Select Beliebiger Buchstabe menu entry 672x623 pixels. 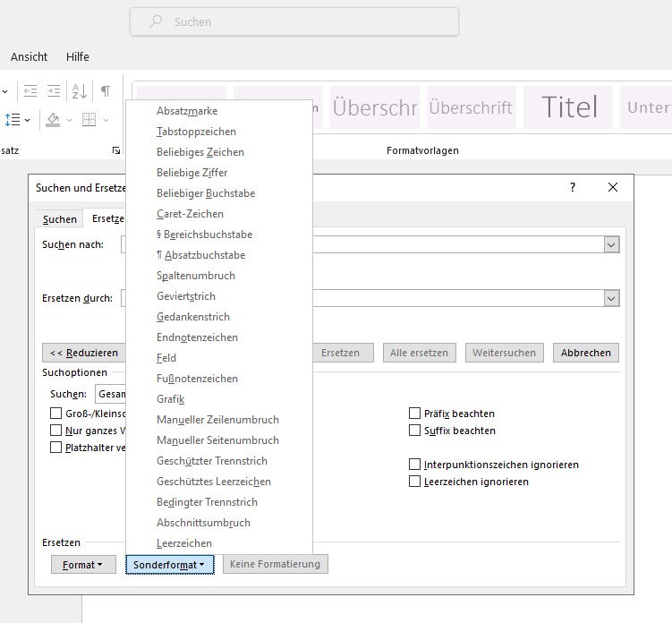pos(219,193)
